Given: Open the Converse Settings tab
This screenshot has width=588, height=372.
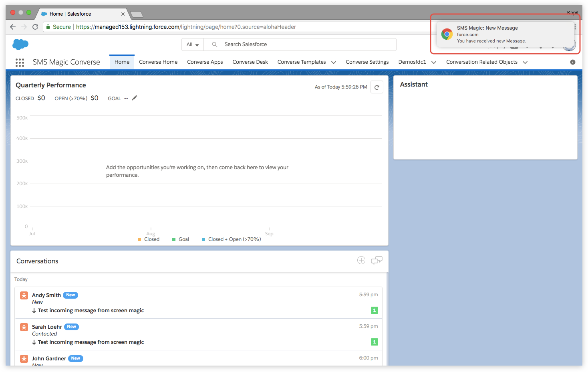Looking at the screenshot, I should click(367, 62).
